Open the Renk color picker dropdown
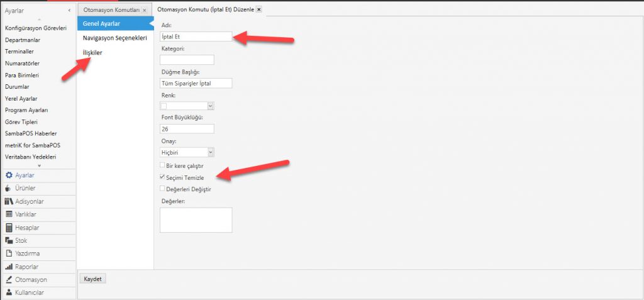 coord(211,106)
